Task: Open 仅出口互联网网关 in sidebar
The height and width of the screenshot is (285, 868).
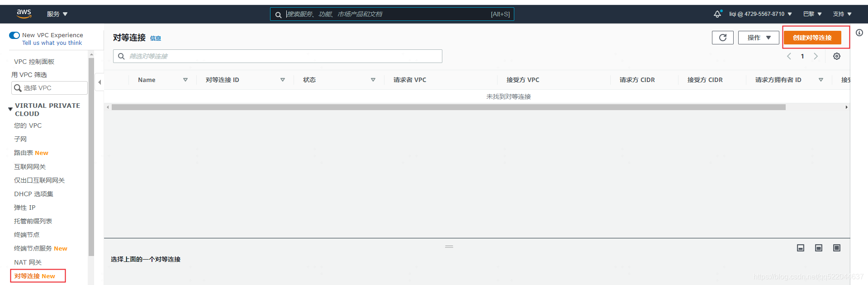Action: 39,180
